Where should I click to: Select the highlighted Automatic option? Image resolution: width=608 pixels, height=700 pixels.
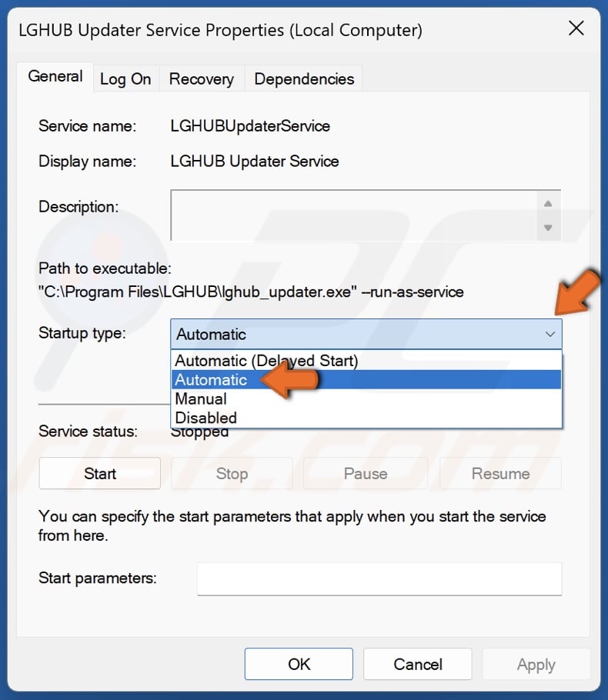pos(211,379)
